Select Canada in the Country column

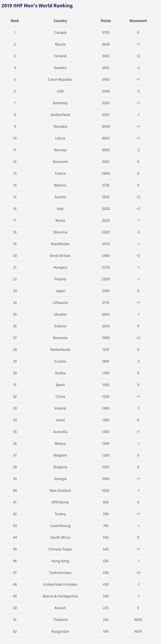(60, 33)
